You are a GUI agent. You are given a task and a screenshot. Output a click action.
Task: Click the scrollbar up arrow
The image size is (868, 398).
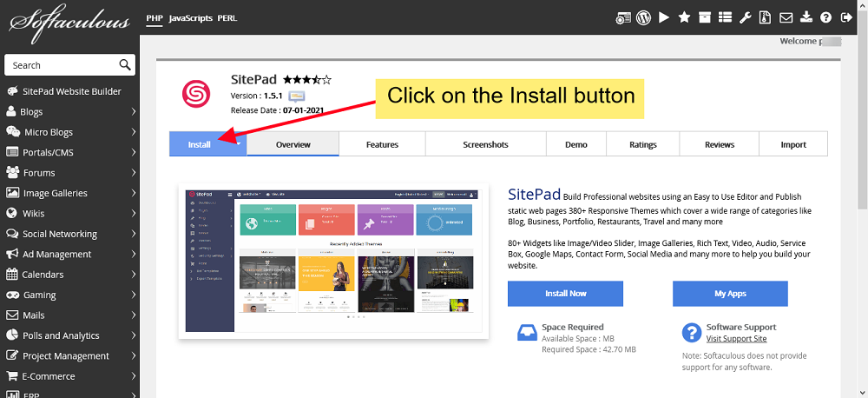[x=862, y=5]
